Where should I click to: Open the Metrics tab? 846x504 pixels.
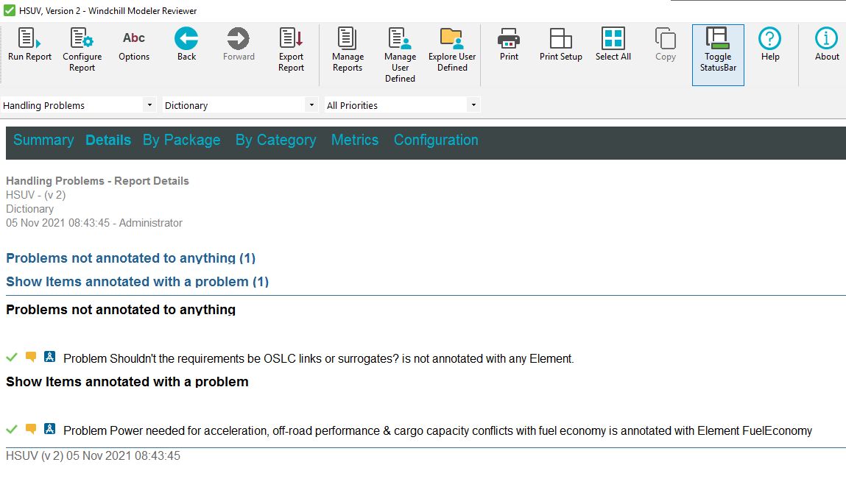(354, 140)
